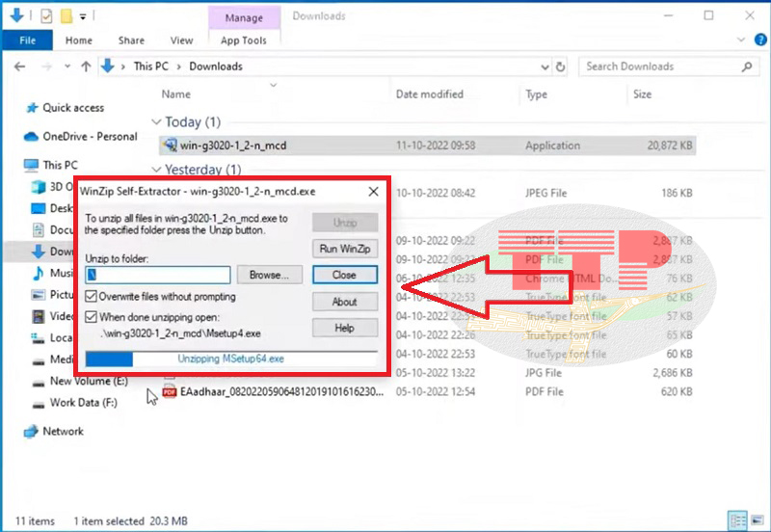Click Browse... to choose unzip folder
The width and height of the screenshot is (771, 532).
coord(270,275)
